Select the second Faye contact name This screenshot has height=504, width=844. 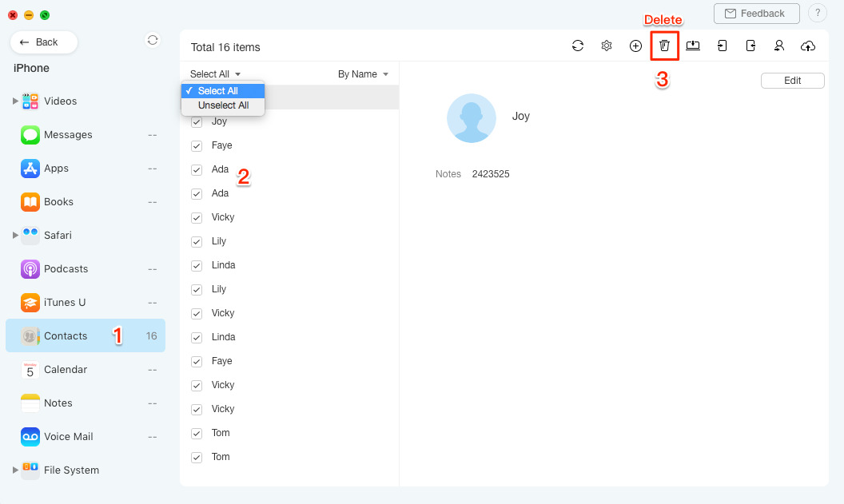(221, 361)
